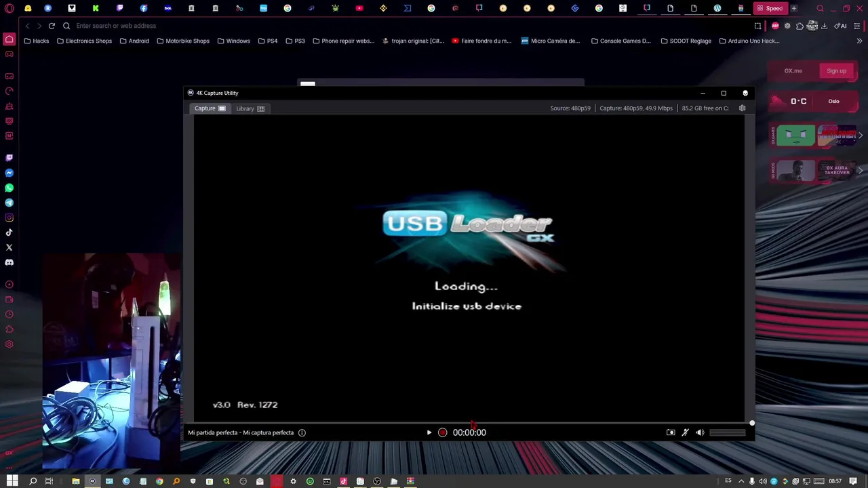Go back with the browser back arrow
868x488 pixels.
point(27,26)
